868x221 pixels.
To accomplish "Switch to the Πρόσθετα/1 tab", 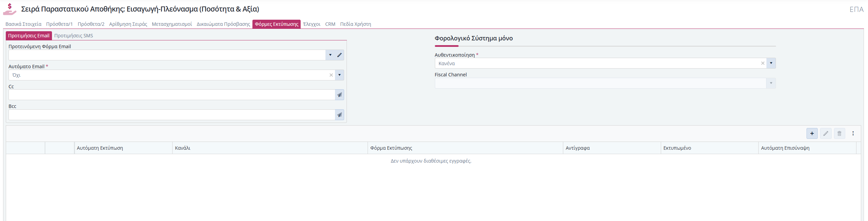I will [x=59, y=24].
